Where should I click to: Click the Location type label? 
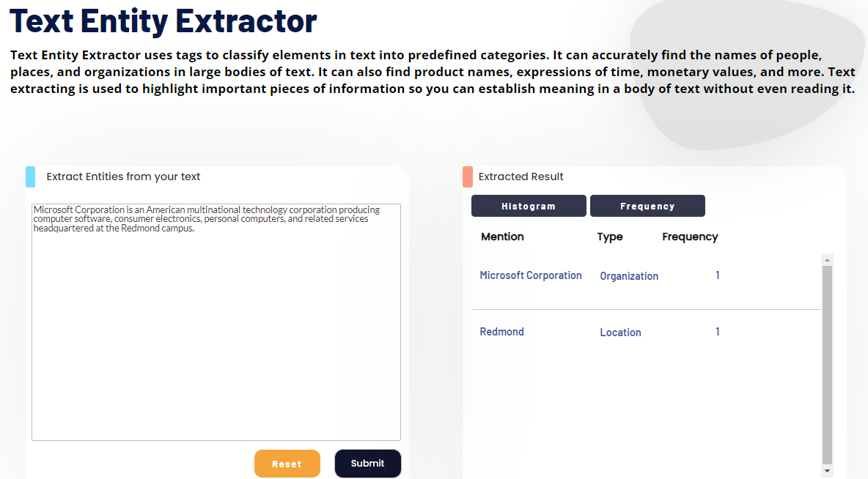pos(620,333)
